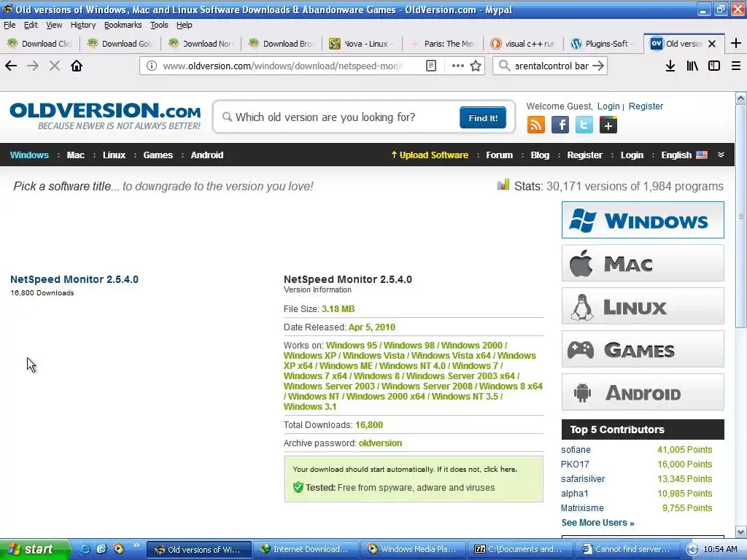Click the black plus share icon
Image resolution: width=747 pixels, height=560 pixels.
[608, 125]
